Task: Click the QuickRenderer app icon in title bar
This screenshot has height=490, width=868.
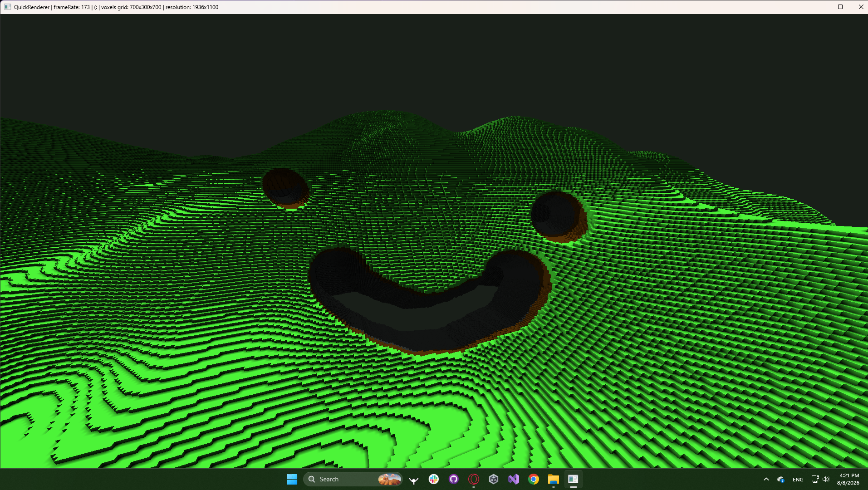Action: click(8, 7)
